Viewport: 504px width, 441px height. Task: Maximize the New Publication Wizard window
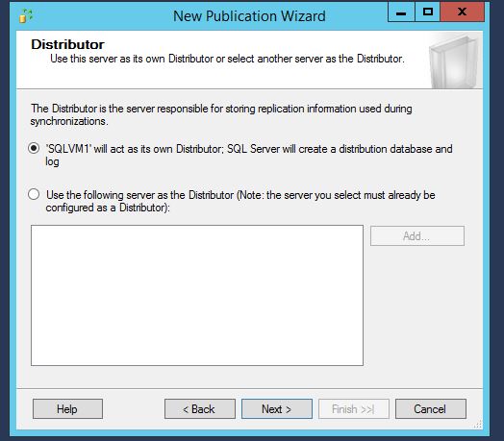[427, 12]
